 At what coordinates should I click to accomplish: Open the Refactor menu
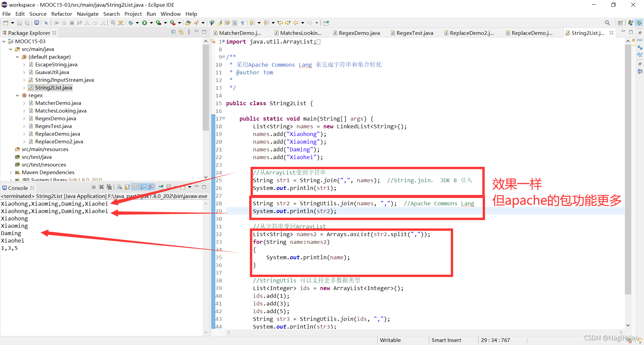pos(62,14)
